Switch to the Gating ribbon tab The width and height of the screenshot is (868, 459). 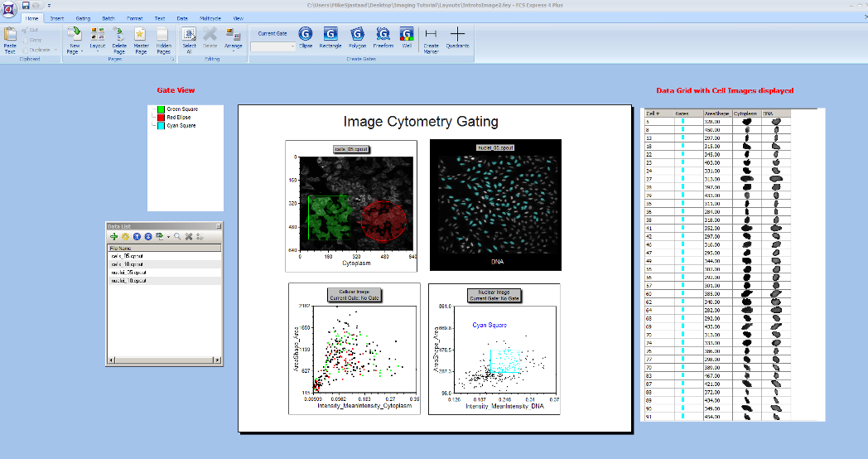pyautogui.click(x=83, y=18)
